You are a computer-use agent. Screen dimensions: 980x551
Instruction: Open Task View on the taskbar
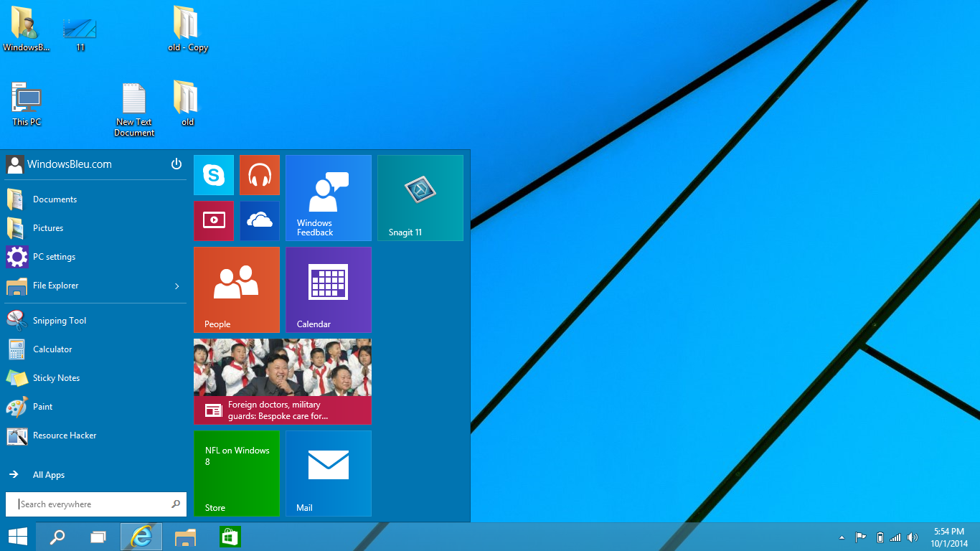pyautogui.click(x=98, y=537)
